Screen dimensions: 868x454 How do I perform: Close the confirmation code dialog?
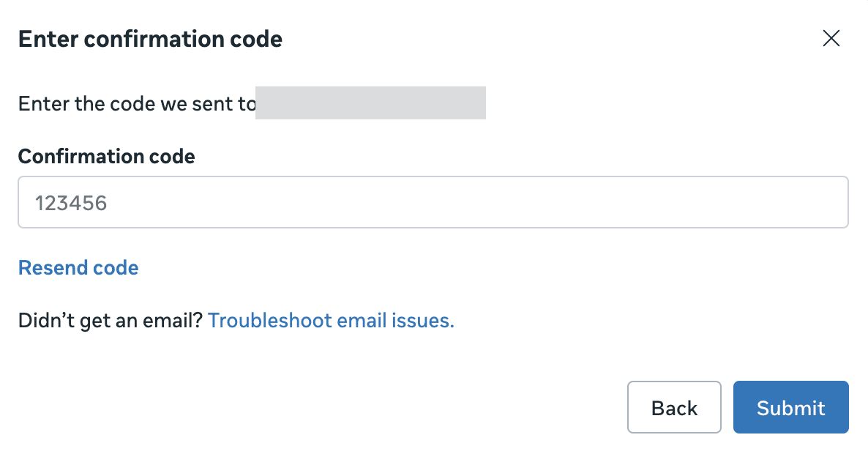tap(831, 39)
